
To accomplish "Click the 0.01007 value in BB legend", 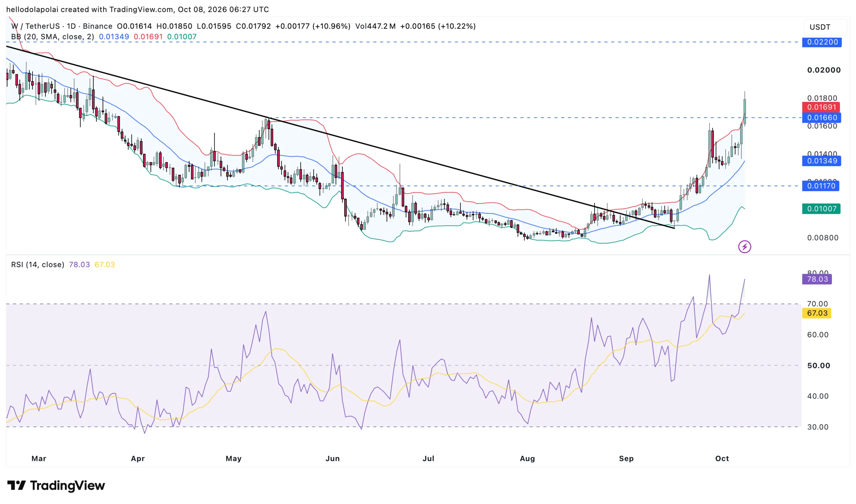I will 182,37.
